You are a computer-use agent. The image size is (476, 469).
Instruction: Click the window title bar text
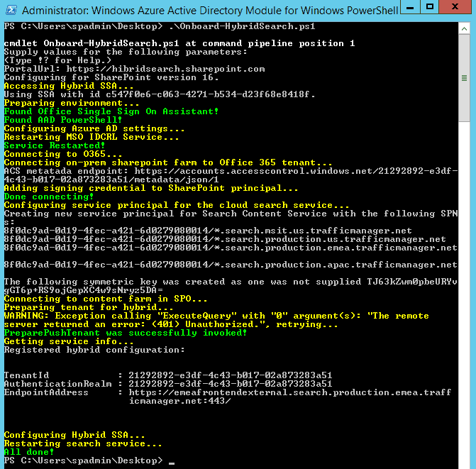click(x=210, y=11)
